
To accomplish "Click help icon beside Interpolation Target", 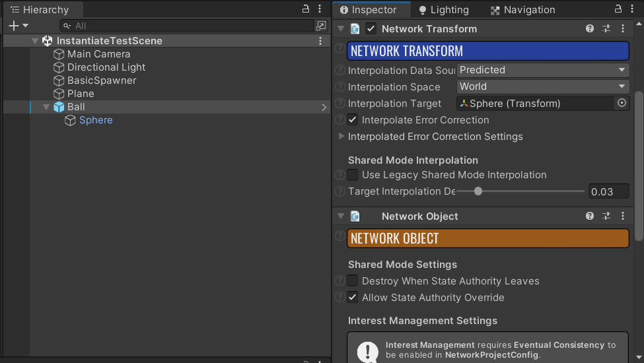I will tap(340, 103).
